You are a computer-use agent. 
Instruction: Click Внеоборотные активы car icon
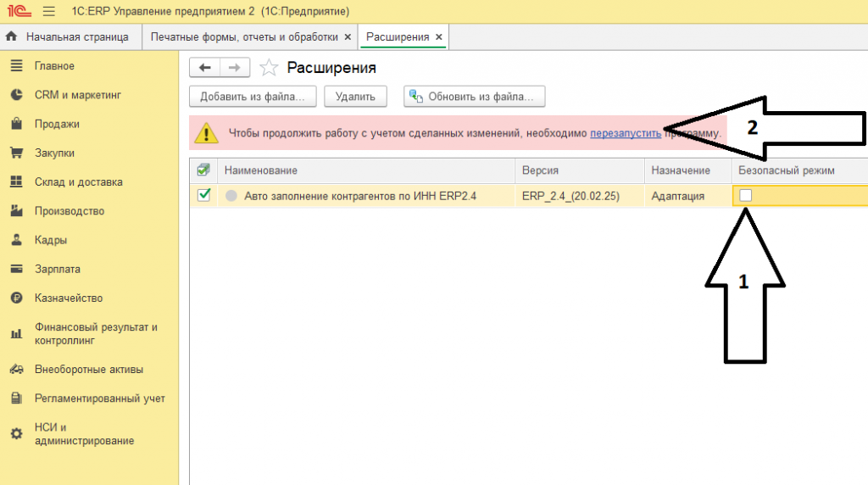coord(17,370)
